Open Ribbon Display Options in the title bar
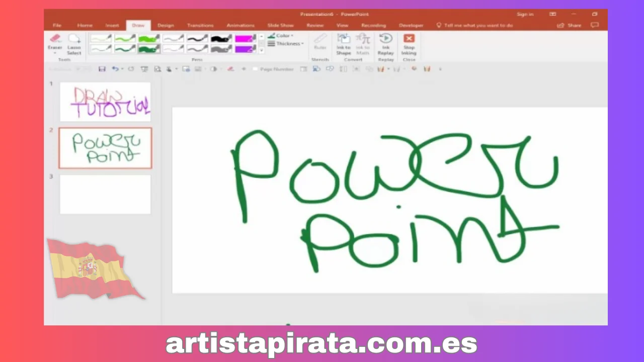The width and height of the screenshot is (644, 362). 553,14
